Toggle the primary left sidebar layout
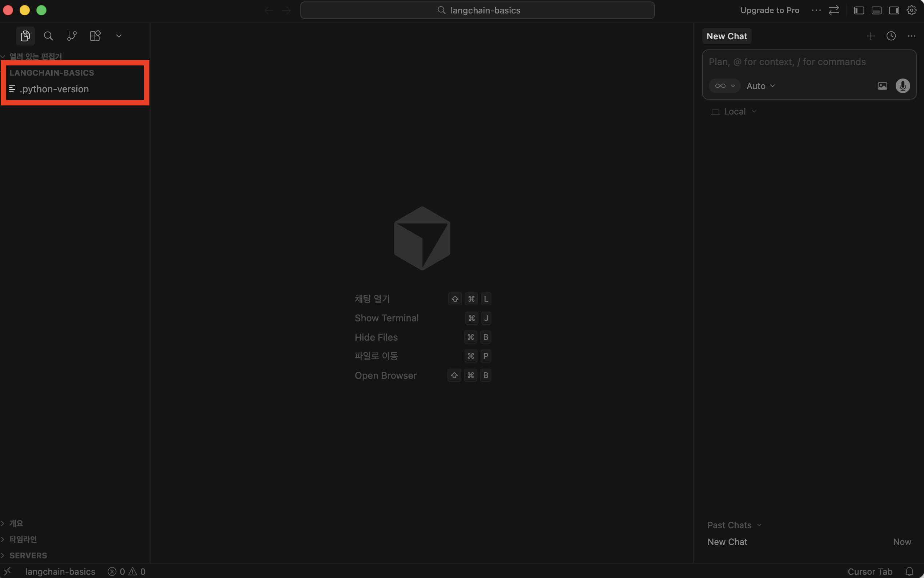 859,10
